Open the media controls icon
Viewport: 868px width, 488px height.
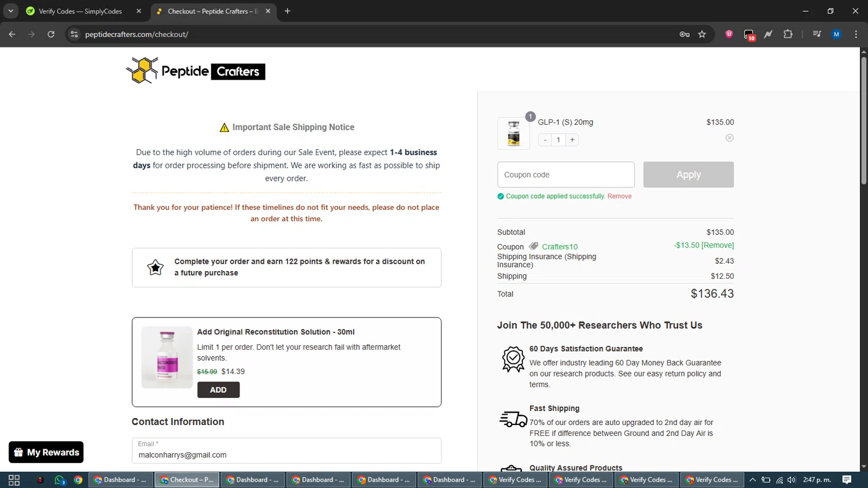pyautogui.click(x=816, y=34)
